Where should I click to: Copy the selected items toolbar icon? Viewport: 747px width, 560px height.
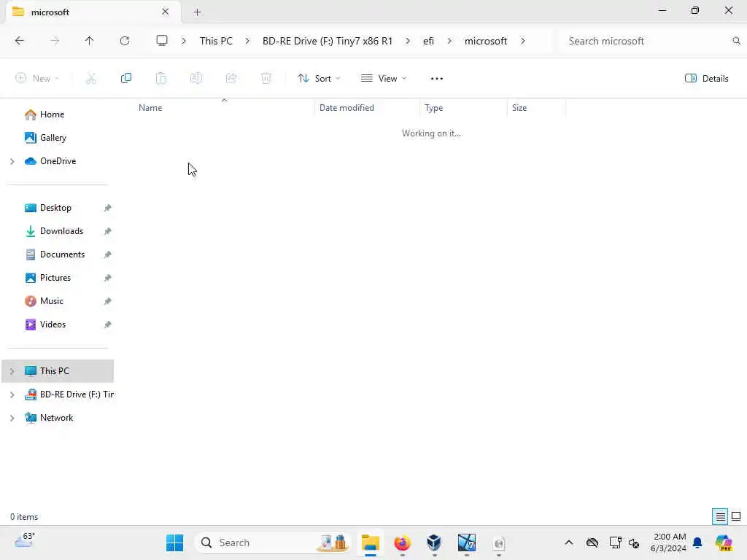125,78
